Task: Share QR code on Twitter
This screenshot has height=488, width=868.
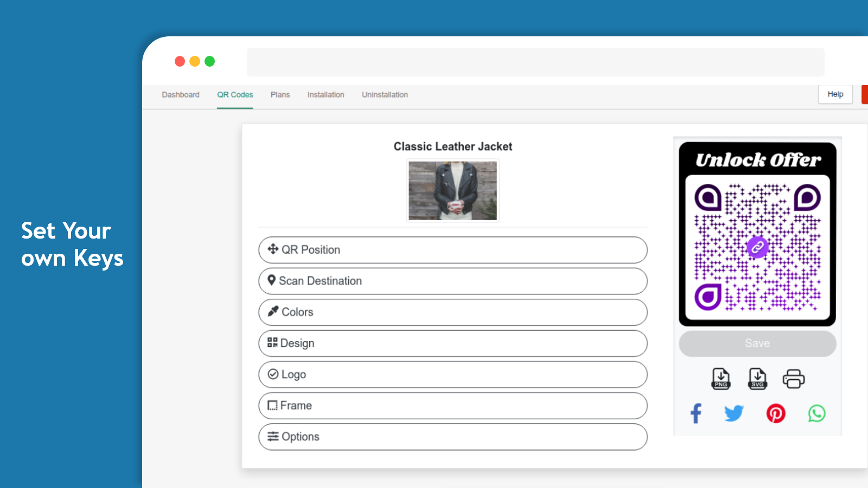Action: 734,413
